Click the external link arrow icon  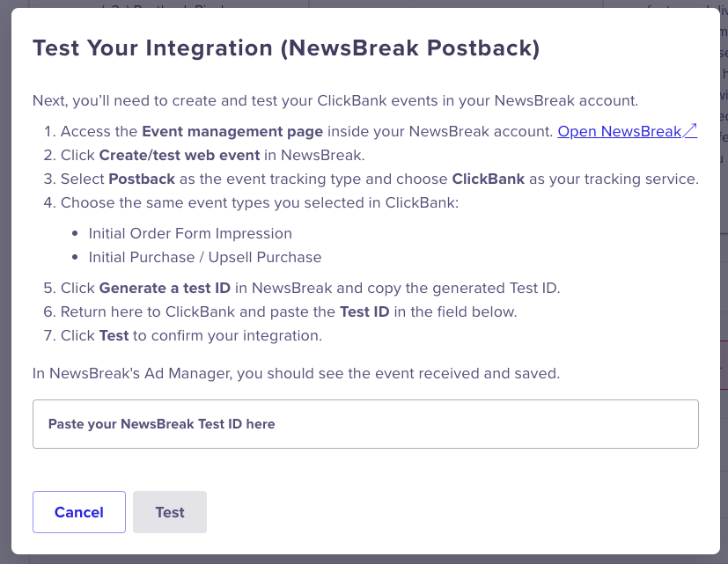pyautogui.click(x=691, y=131)
